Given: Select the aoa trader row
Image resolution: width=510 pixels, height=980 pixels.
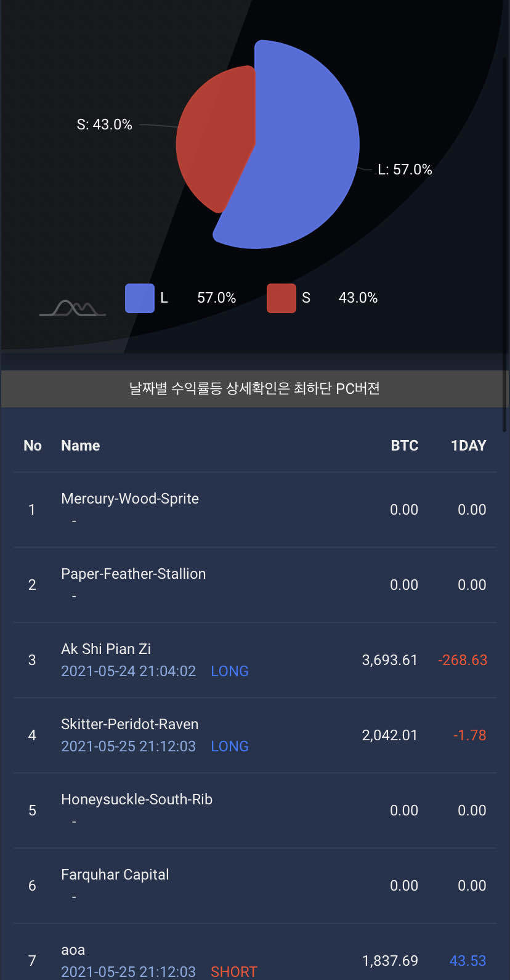Looking at the screenshot, I should [x=73, y=950].
